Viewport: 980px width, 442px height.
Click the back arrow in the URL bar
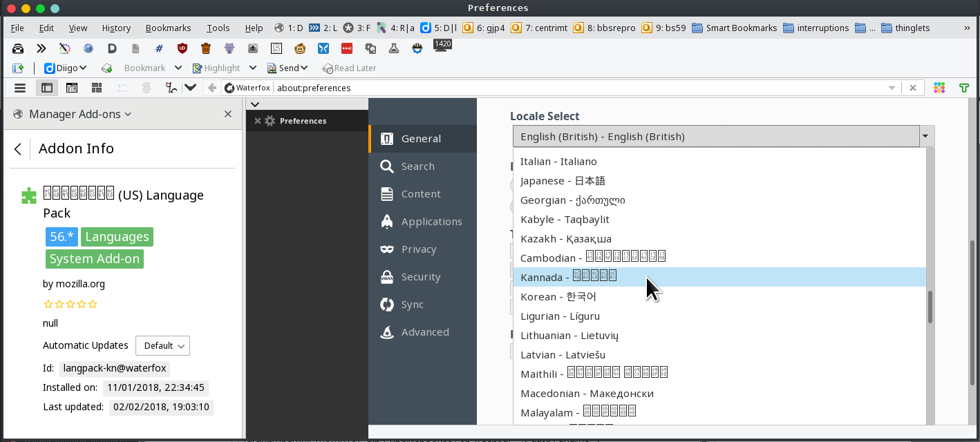click(x=213, y=88)
